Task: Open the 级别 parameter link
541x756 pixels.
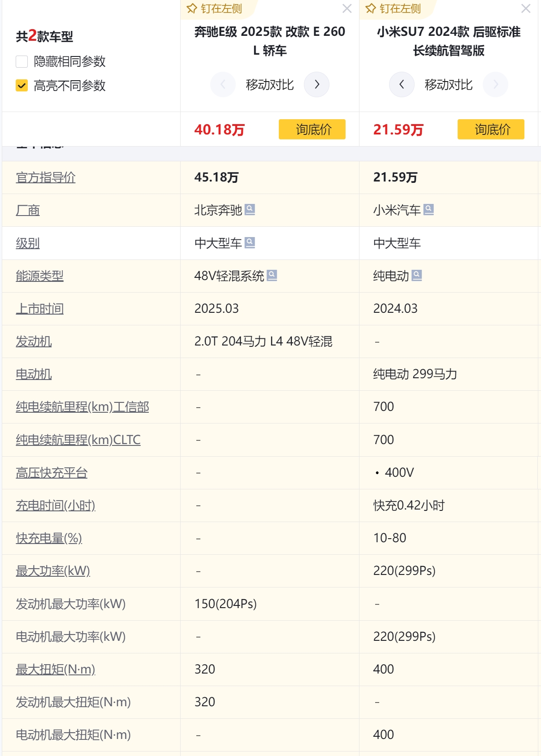Action: tap(28, 243)
